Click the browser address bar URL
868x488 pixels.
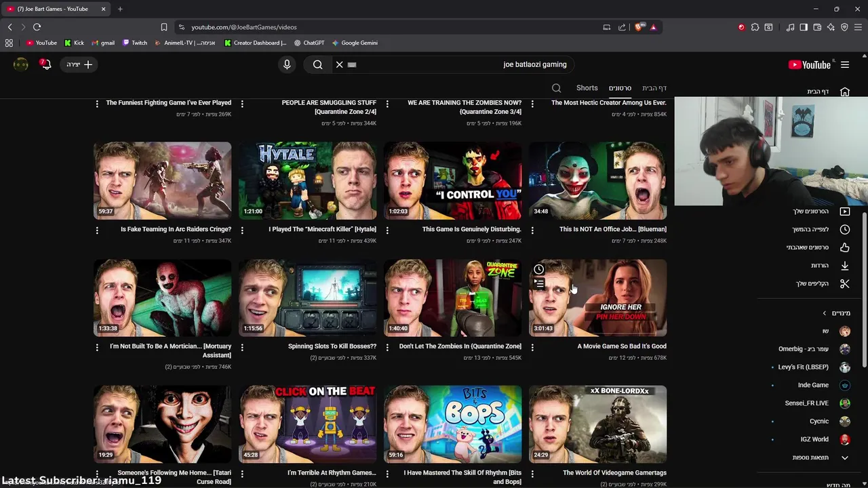[244, 27]
